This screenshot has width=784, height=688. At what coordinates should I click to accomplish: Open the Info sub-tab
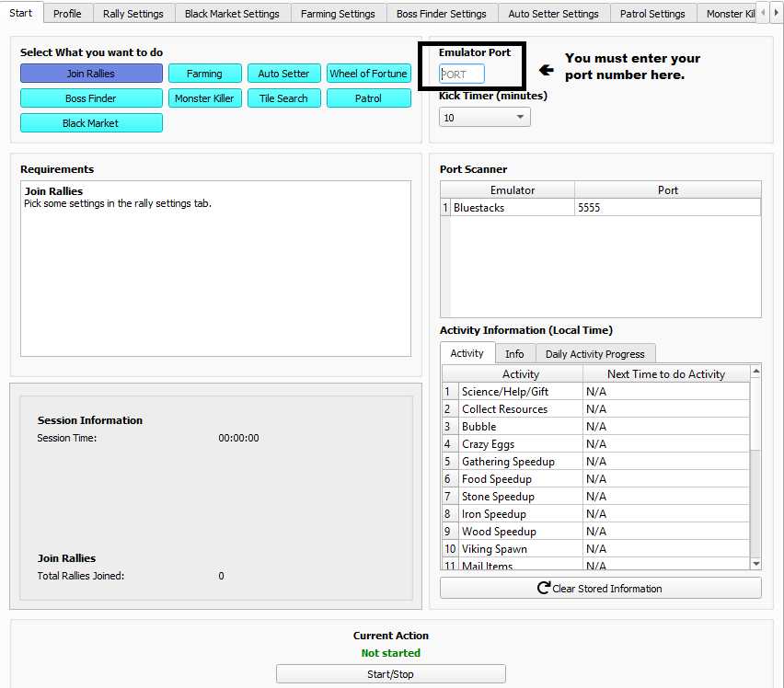(514, 354)
